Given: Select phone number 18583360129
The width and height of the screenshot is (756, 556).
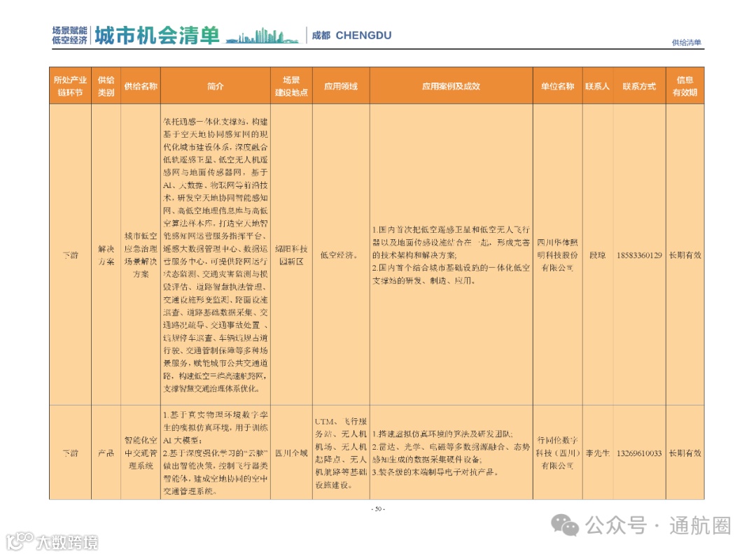Looking at the screenshot, I should point(639,255).
